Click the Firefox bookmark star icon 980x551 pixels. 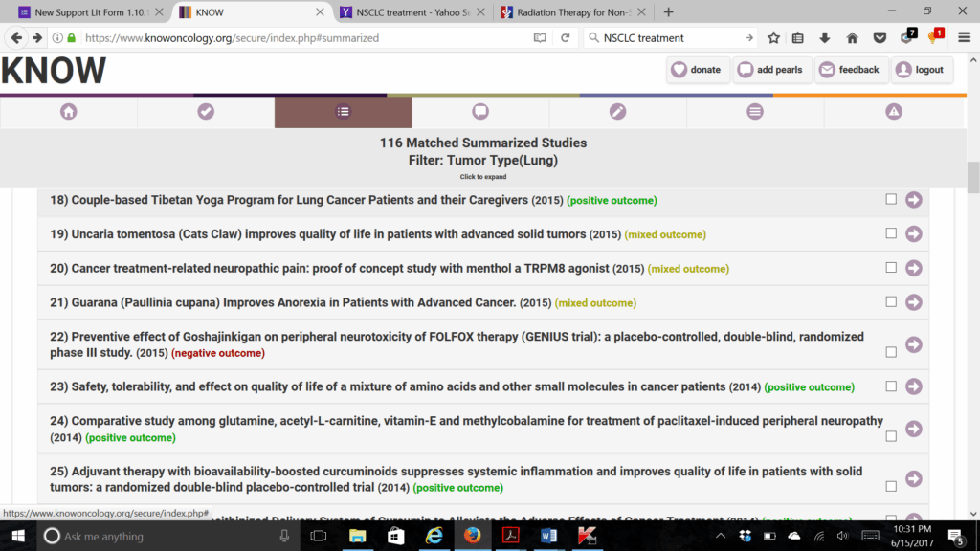tap(773, 38)
